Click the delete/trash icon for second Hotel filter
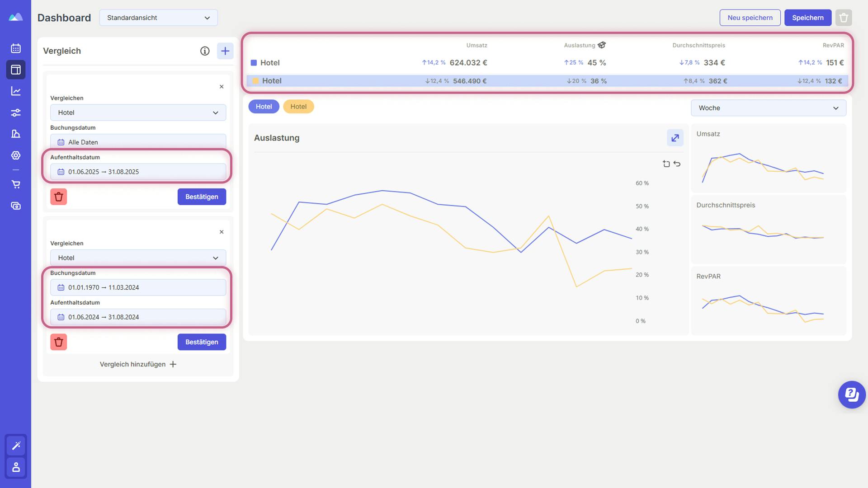 [58, 342]
